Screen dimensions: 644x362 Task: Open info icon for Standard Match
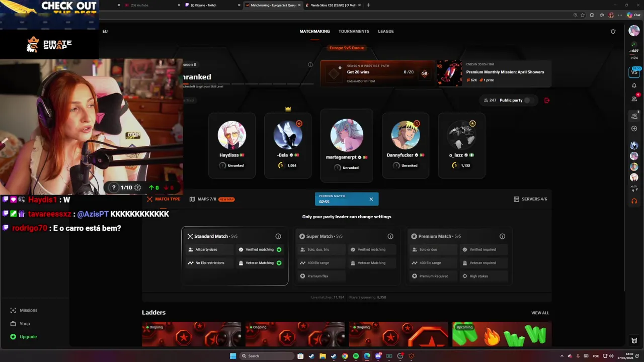click(278, 236)
